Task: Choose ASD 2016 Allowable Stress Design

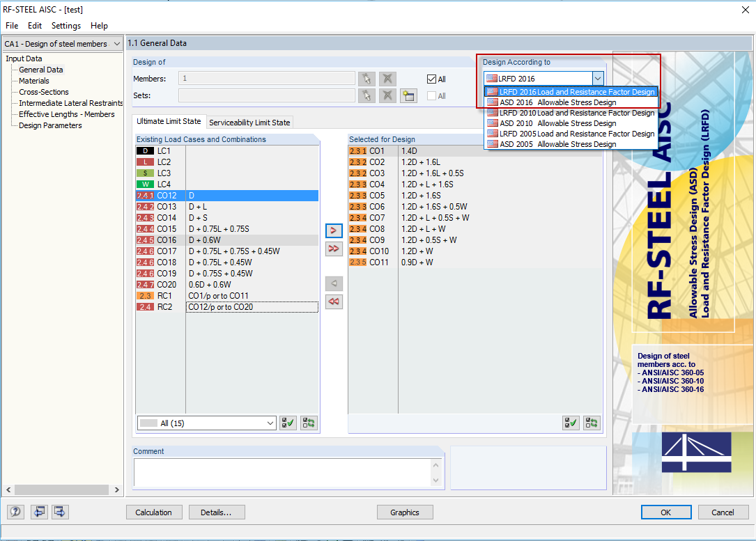Action: 571,102
